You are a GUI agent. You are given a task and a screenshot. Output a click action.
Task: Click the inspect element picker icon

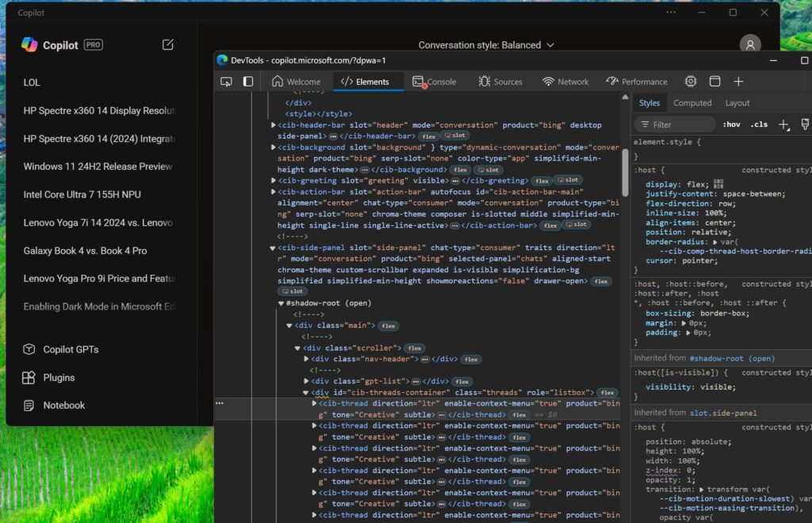226,82
